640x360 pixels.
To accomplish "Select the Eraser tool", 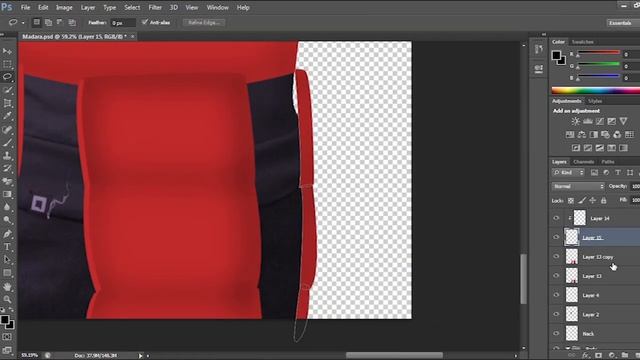I will pyautogui.click(x=7, y=181).
